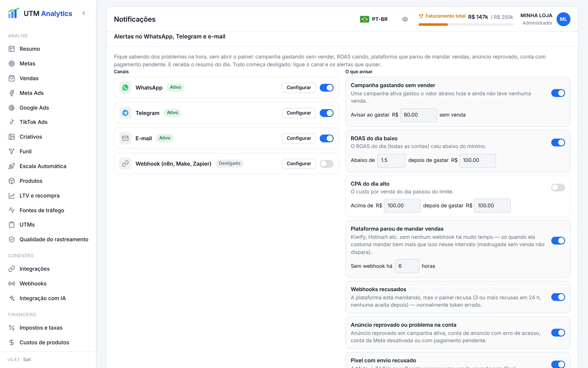Collapse the sidebar with the chevron arrow

pos(84,13)
